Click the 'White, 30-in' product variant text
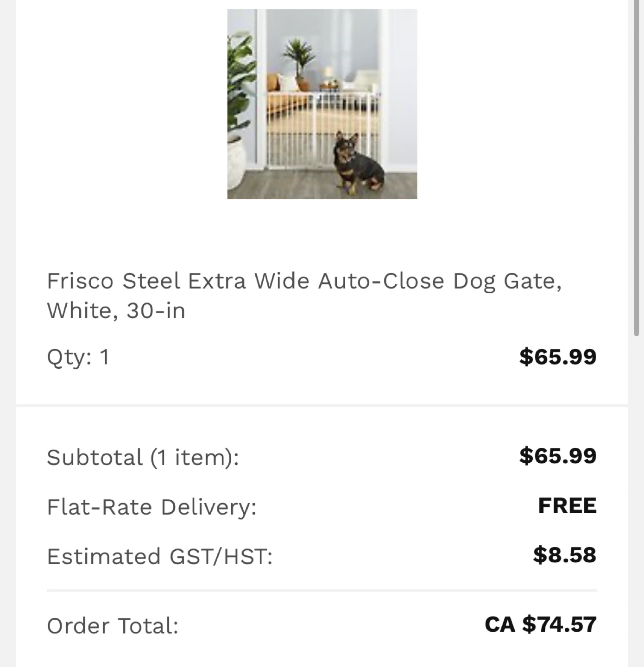The width and height of the screenshot is (644, 667). click(x=116, y=310)
